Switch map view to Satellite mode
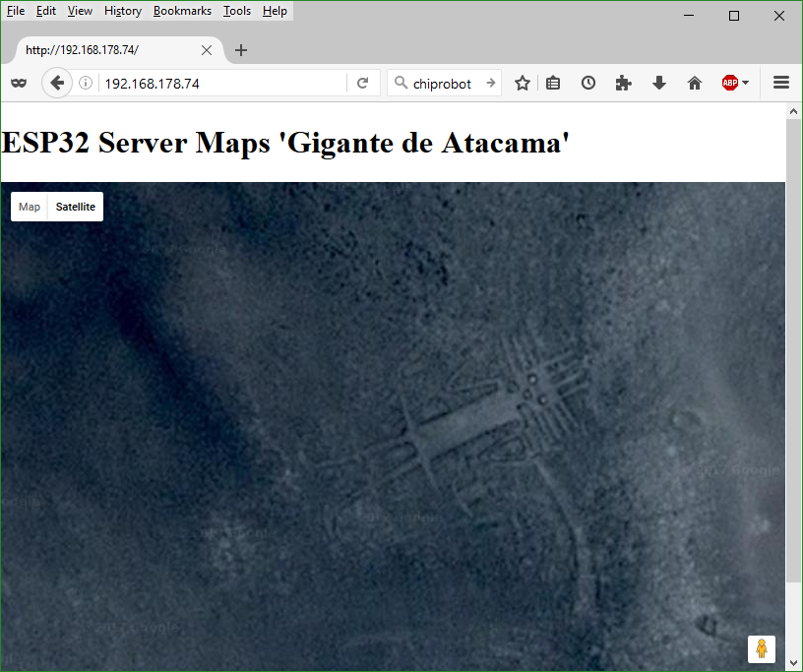The image size is (803, 672). pyautogui.click(x=76, y=207)
